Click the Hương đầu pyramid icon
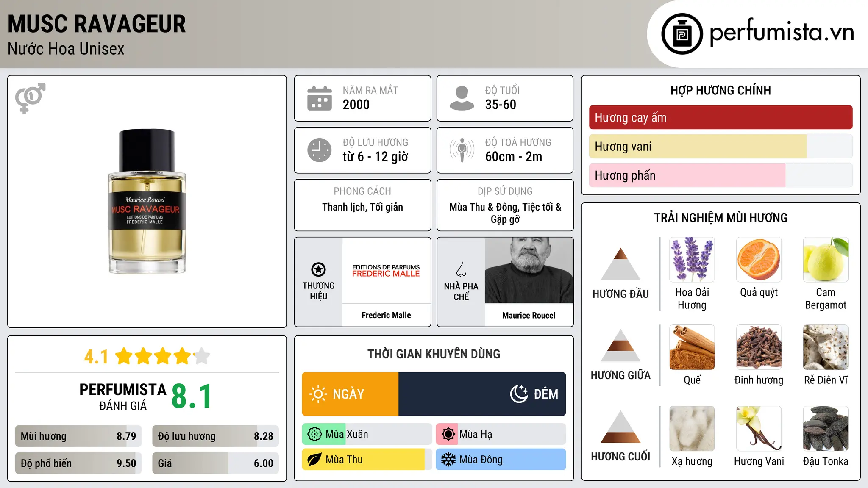Viewport: 868px width, 488px height. tap(620, 263)
